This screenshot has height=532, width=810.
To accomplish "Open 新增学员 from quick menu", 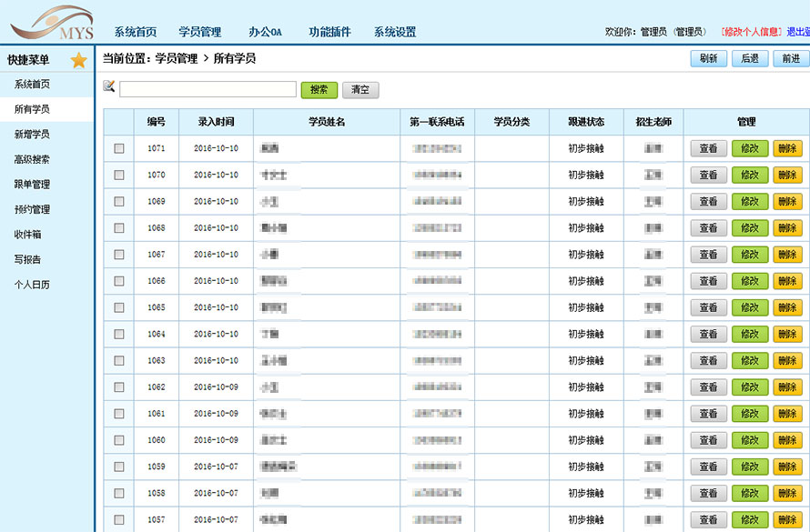I will pos(32,135).
